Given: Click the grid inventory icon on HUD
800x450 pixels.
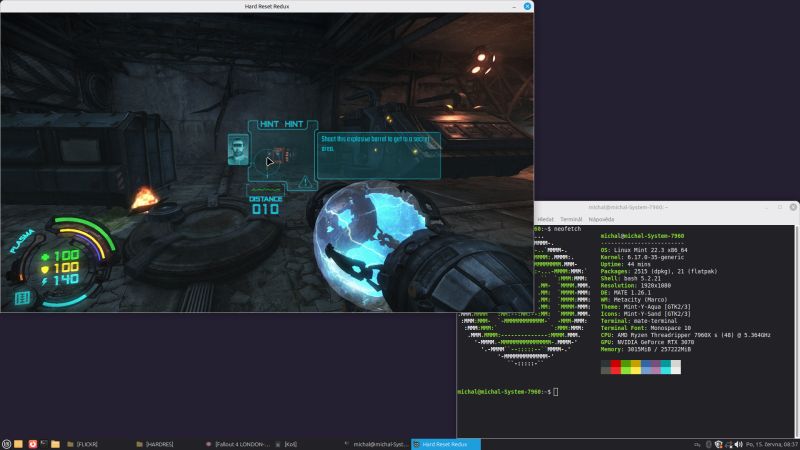Looking at the screenshot, I should pyautogui.click(x=22, y=297).
